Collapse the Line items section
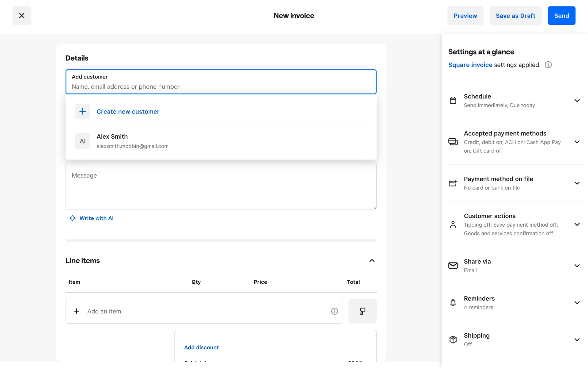588x368 pixels. [x=372, y=260]
